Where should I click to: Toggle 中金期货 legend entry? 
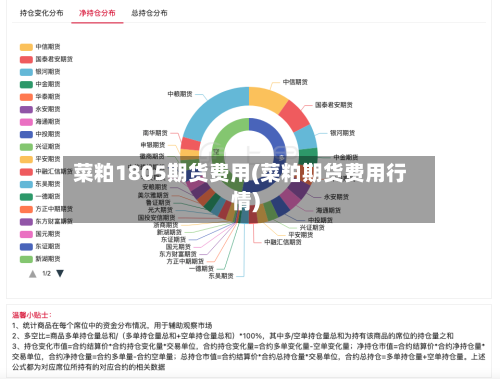coord(40,84)
